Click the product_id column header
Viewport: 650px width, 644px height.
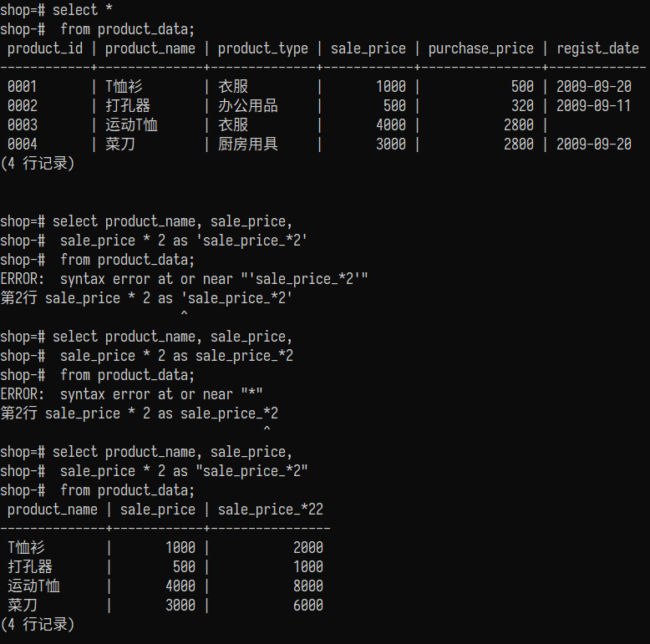point(45,48)
